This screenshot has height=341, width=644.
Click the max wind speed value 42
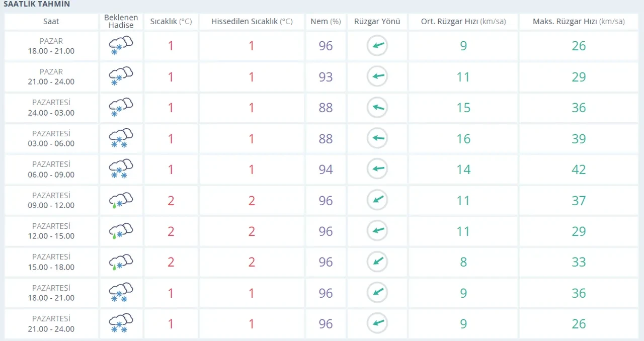579,169
